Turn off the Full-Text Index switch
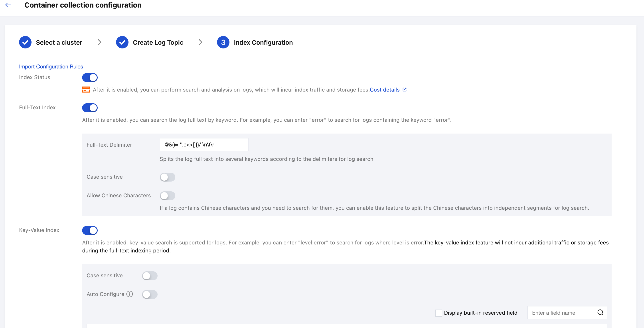The image size is (644, 328). pos(90,108)
